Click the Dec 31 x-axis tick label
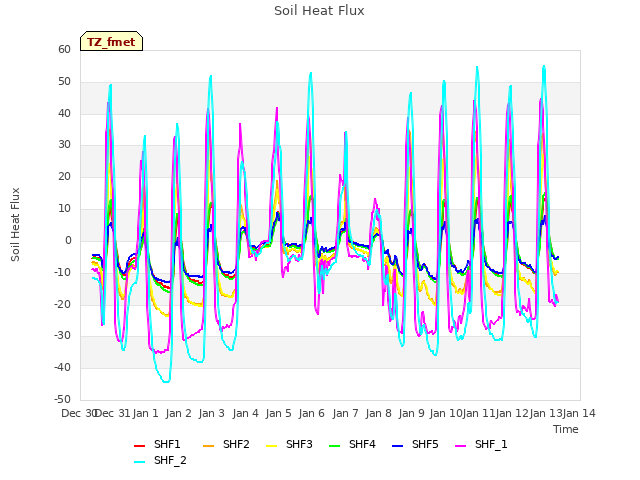The width and height of the screenshot is (640, 480). click(x=113, y=413)
